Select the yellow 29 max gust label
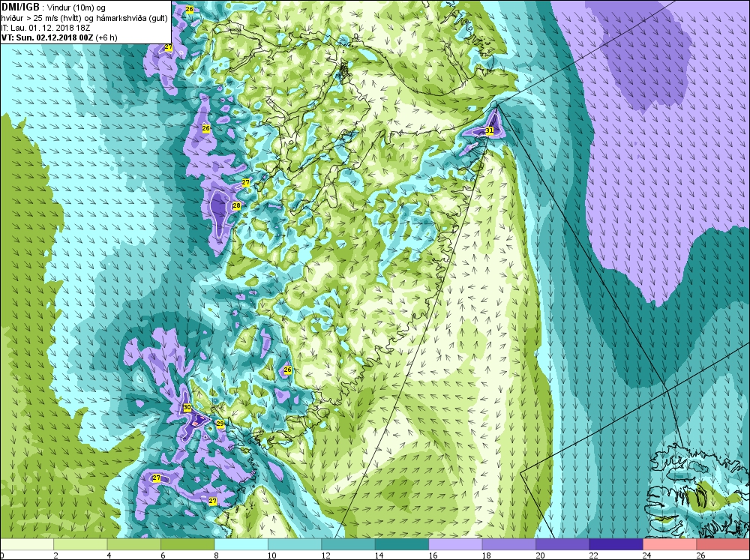Viewport: 750px width, 560px height. pos(220,424)
